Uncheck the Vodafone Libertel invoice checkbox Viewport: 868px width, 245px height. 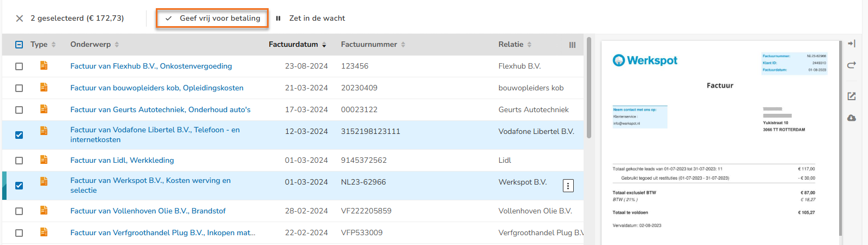click(19, 135)
